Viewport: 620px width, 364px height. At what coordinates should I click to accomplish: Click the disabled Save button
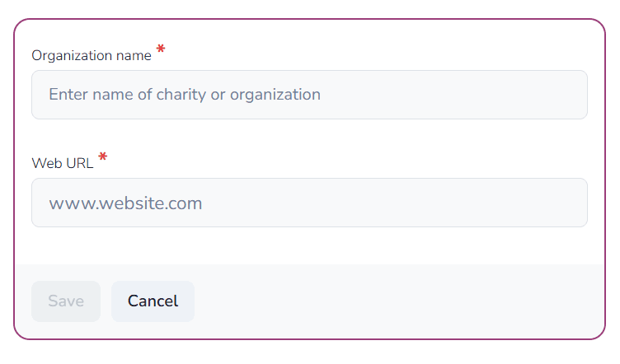point(66,301)
